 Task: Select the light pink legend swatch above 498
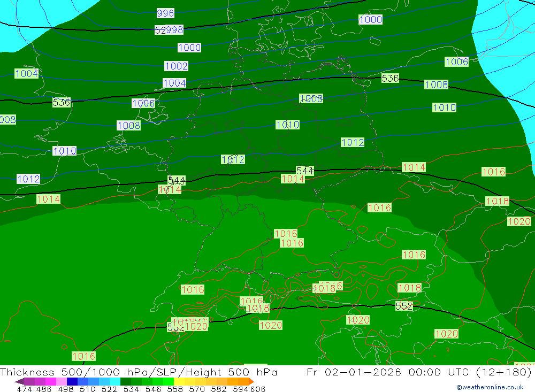pos(62,381)
